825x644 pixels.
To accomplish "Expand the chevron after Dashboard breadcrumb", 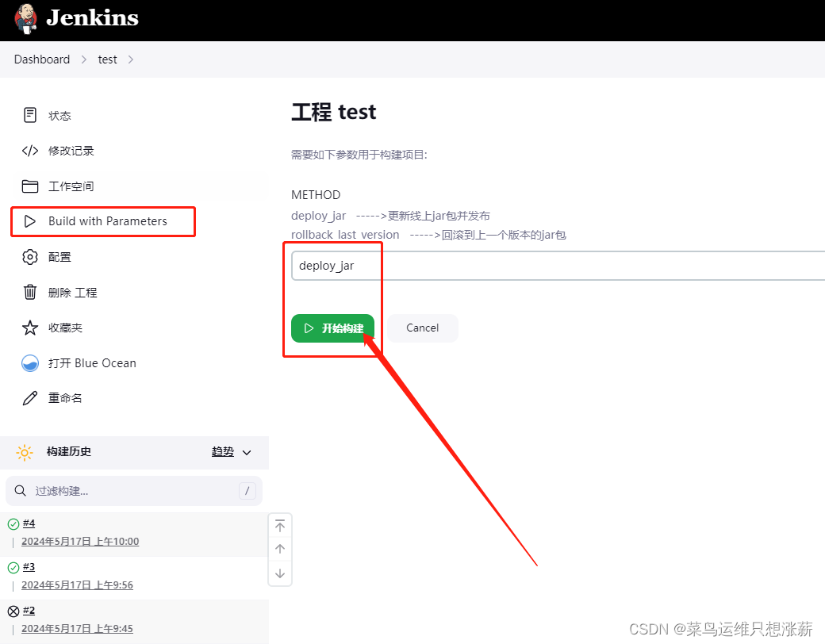I will click(x=83, y=59).
